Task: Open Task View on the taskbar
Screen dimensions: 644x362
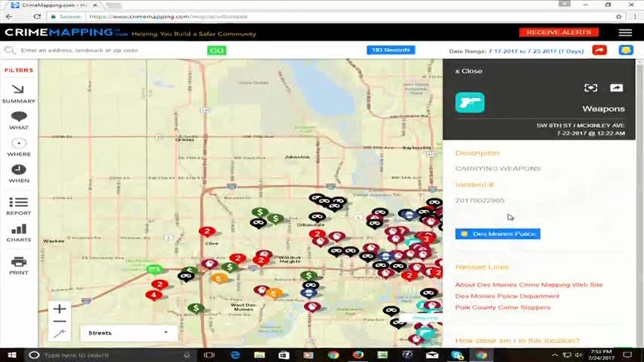Action: pos(209,355)
